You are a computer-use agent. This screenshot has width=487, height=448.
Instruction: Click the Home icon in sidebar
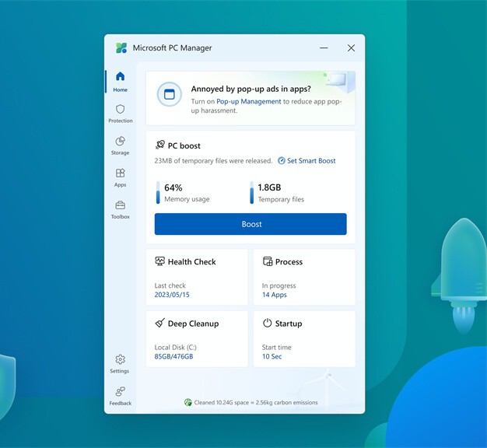120,77
